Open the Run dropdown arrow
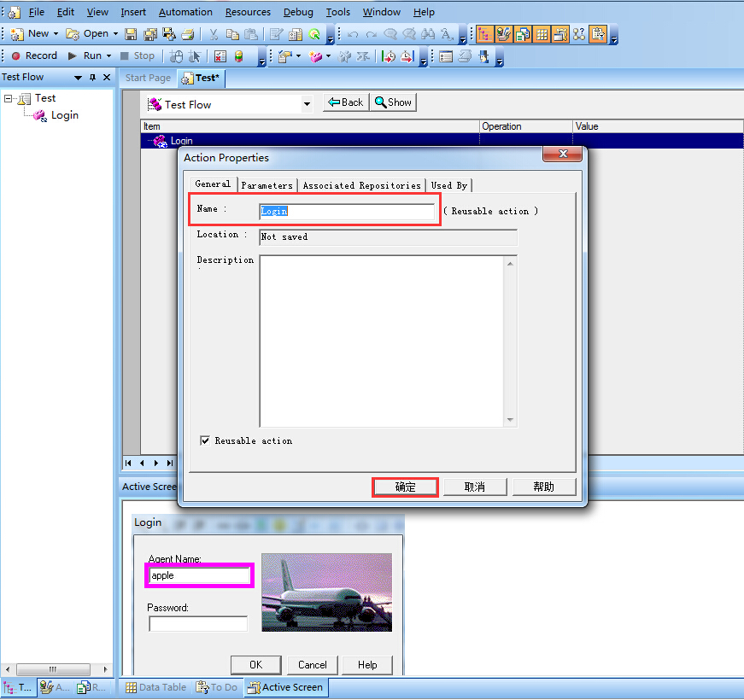This screenshot has width=744, height=700. 108,56
